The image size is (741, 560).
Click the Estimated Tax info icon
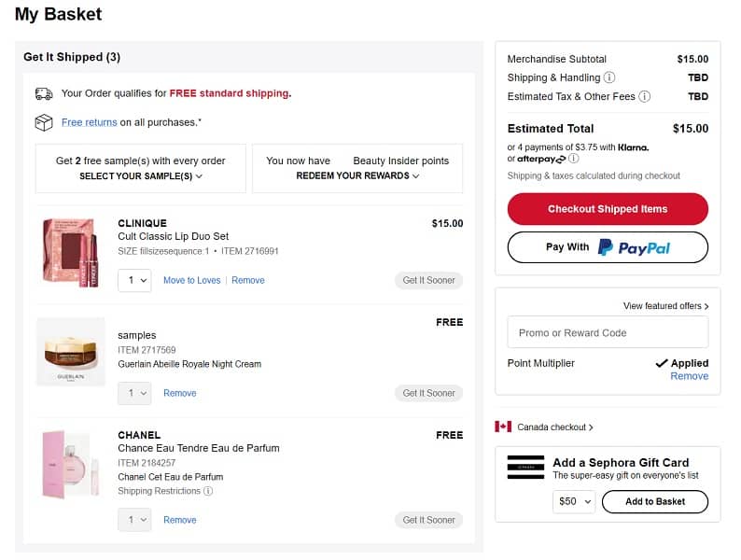click(x=644, y=97)
